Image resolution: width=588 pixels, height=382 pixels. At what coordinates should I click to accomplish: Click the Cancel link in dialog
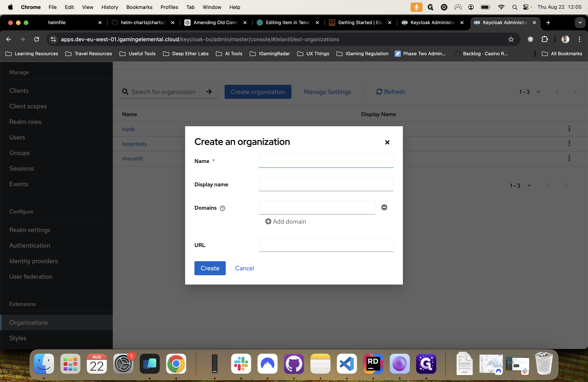[244, 268]
